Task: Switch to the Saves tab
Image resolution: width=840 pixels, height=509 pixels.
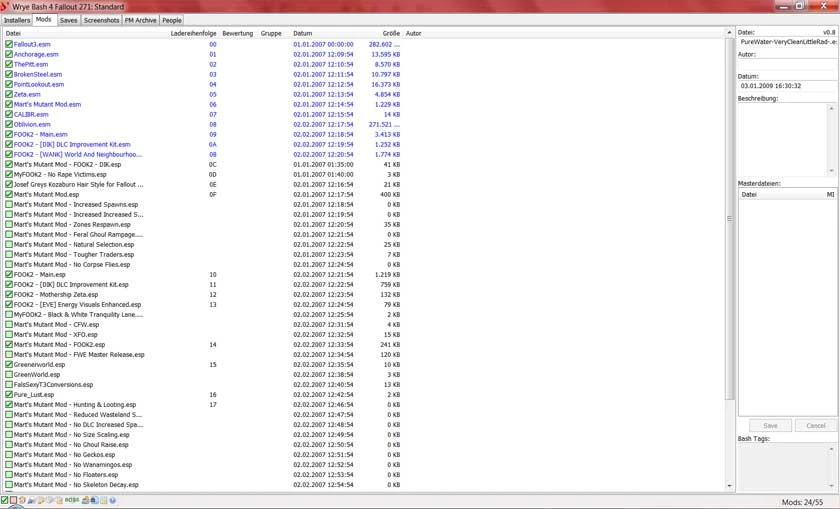Action: pos(69,20)
